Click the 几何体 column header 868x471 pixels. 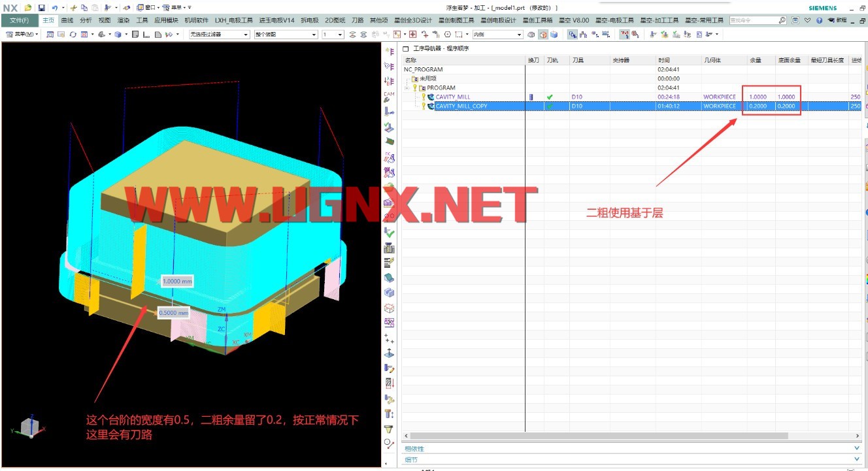(724, 60)
